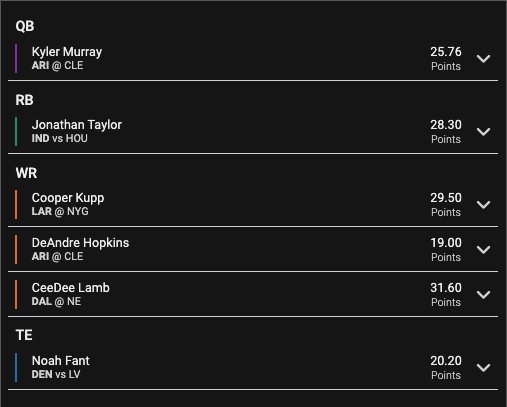Screen dimensions: 507x407
Task: Select CeeDee Lamb's 31.60 points value
Action: point(446,288)
